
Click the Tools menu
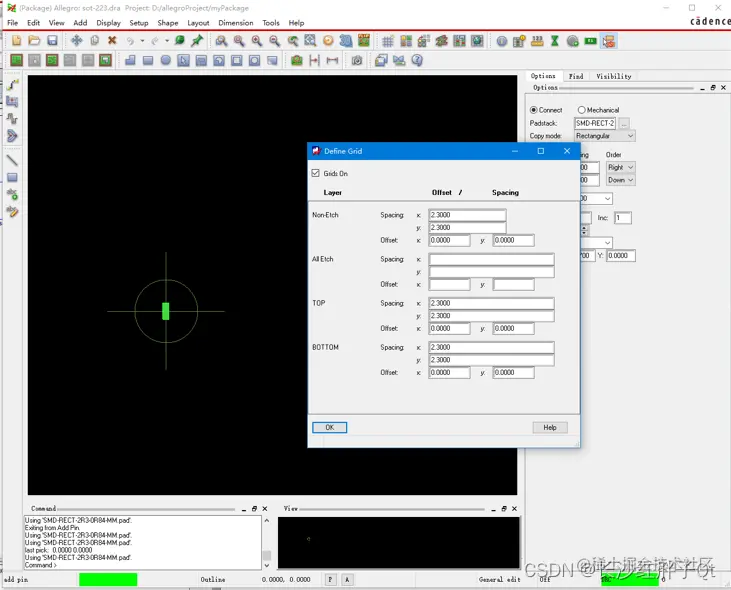pyautogui.click(x=271, y=22)
